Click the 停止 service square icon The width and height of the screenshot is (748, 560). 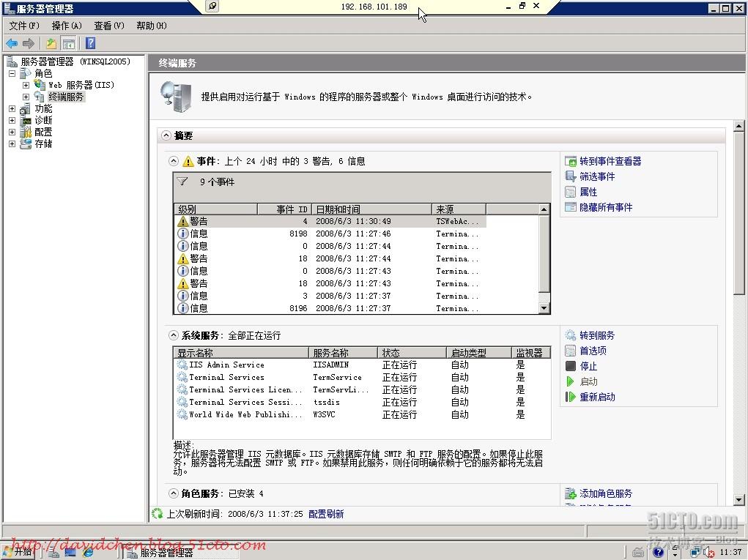click(571, 366)
